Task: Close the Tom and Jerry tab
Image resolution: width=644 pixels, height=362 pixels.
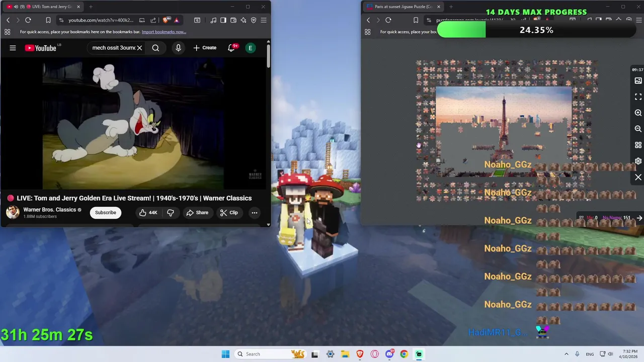Action: pos(78,7)
